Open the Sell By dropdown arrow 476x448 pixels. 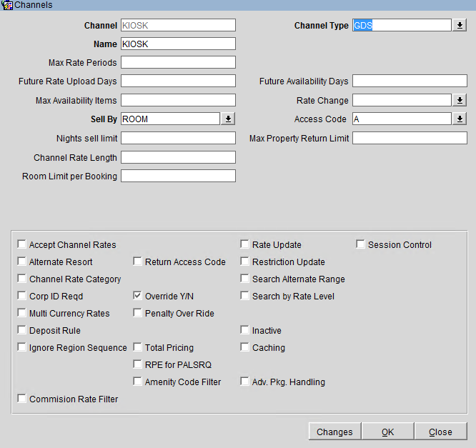228,119
